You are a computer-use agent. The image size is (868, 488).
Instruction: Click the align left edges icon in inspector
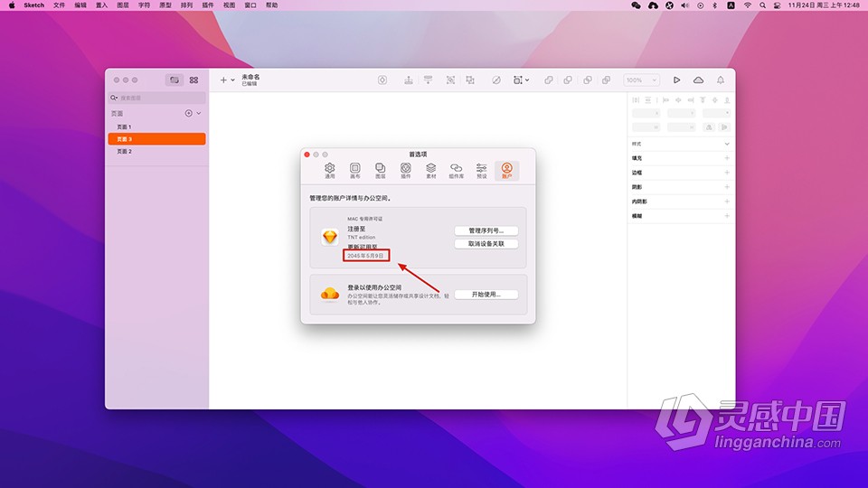click(x=666, y=100)
